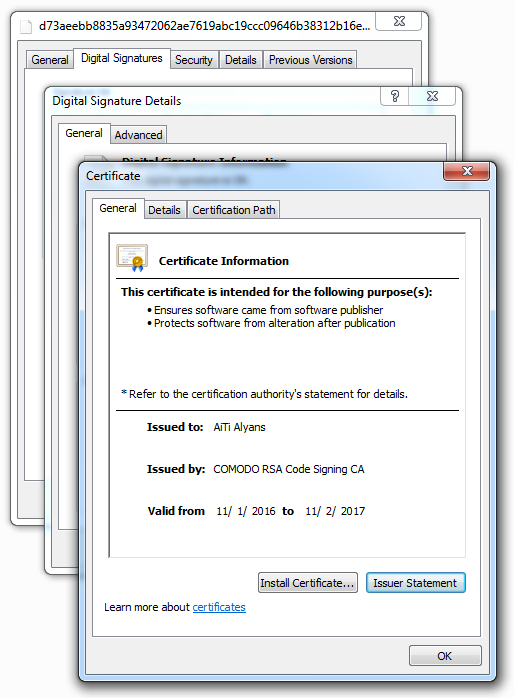Click the file icon in Properties title bar
This screenshot has height=698, width=514.
[26, 27]
